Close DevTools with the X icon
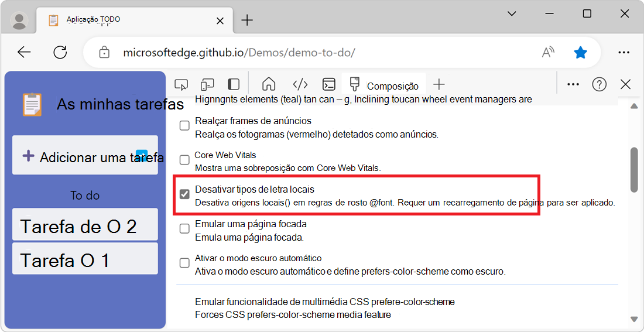 pos(625,84)
